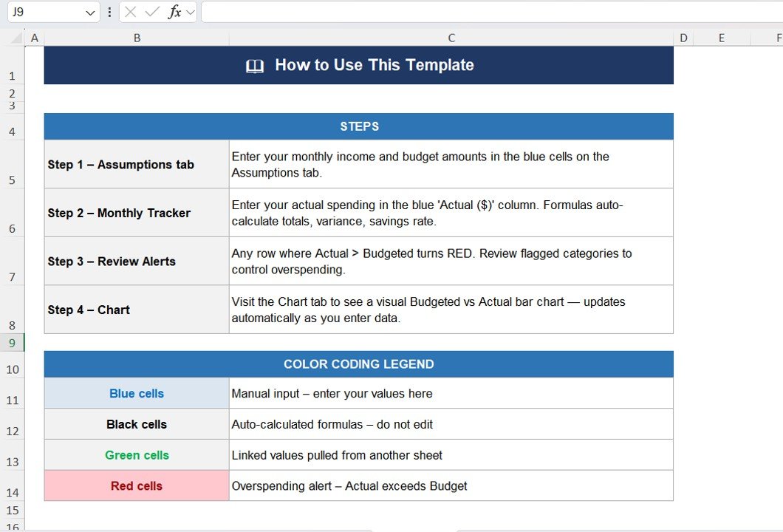Select column E header
The image size is (783, 532).
(721, 38)
